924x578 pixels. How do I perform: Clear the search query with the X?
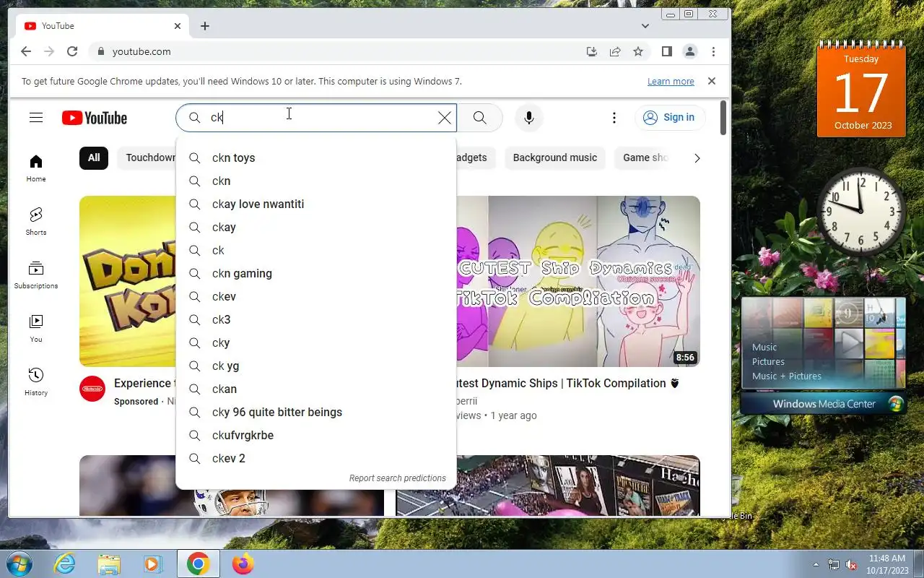(x=445, y=118)
